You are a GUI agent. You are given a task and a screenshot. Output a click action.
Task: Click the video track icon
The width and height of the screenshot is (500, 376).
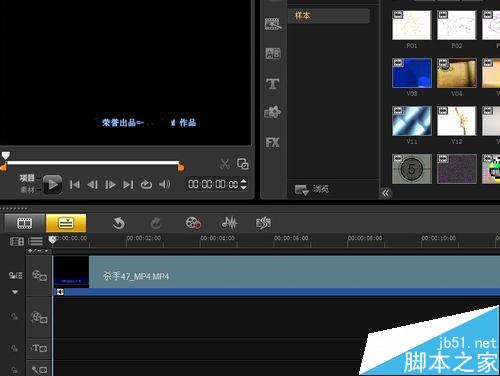pyautogui.click(x=39, y=275)
